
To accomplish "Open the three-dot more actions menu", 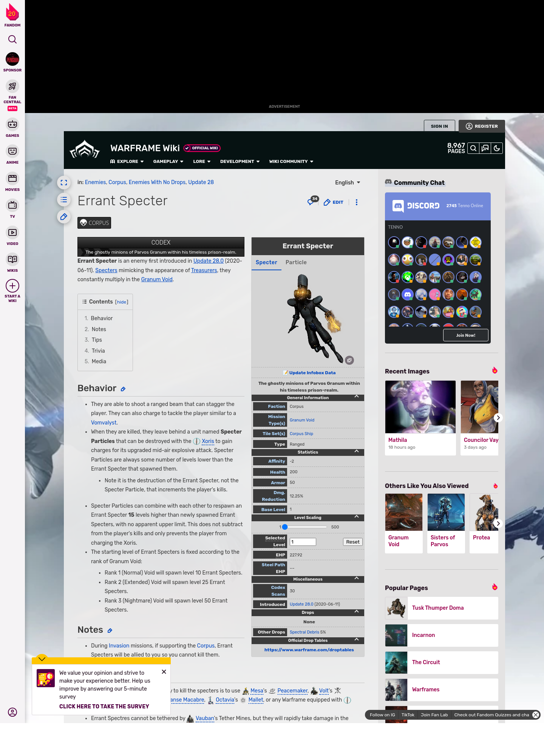I will (x=357, y=202).
